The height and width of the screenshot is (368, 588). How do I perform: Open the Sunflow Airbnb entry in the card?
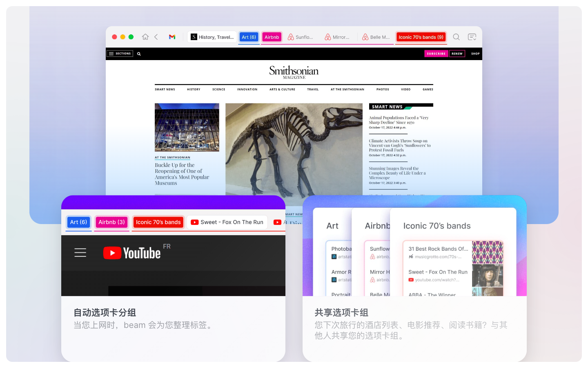coord(379,252)
